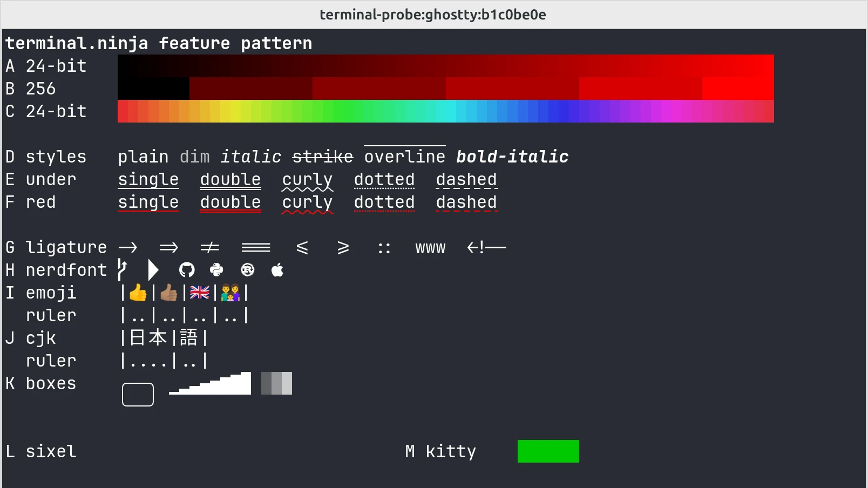Click the double colon ligature

[384, 248]
